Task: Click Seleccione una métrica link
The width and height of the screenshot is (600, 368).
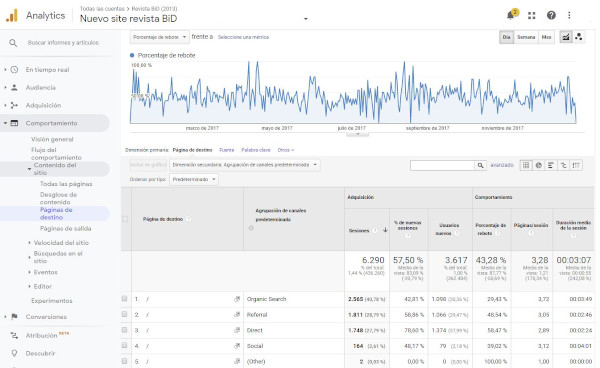Action: pyautogui.click(x=243, y=37)
